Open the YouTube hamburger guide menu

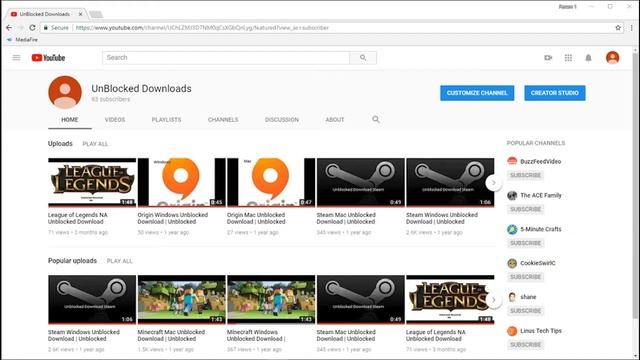(16, 58)
